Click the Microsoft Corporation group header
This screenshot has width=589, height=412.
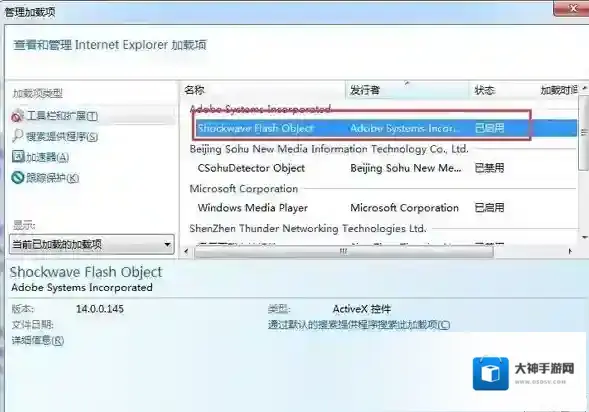pos(244,189)
